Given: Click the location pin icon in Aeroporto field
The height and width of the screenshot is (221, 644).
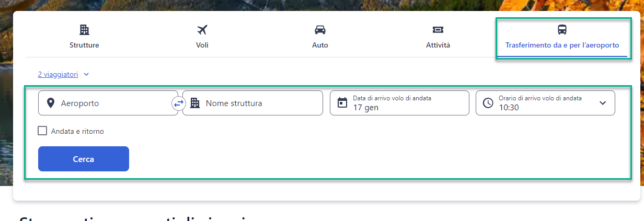Looking at the screenshot, I should pyautogui.click(x=50, y=103).
